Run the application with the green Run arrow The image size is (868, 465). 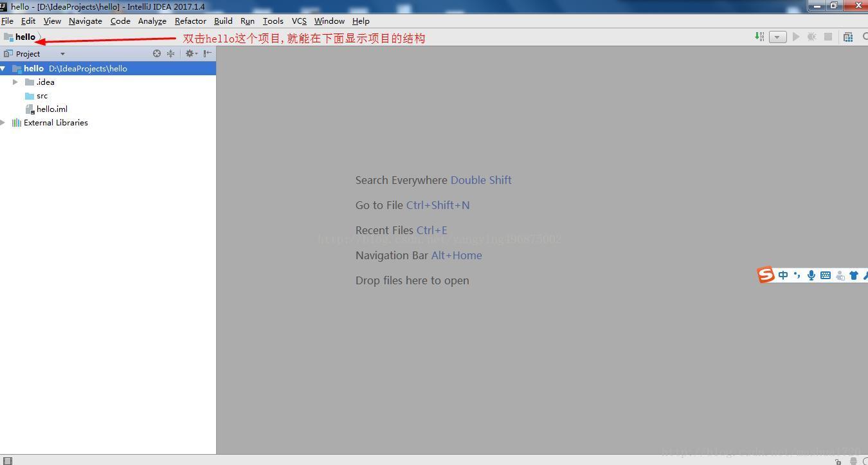coord(796,37)
